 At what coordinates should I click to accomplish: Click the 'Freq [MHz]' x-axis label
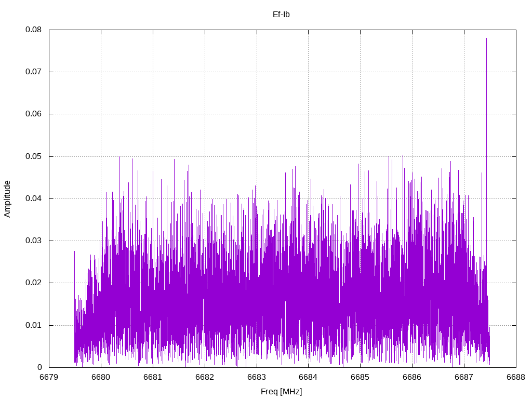coord(281,392)
